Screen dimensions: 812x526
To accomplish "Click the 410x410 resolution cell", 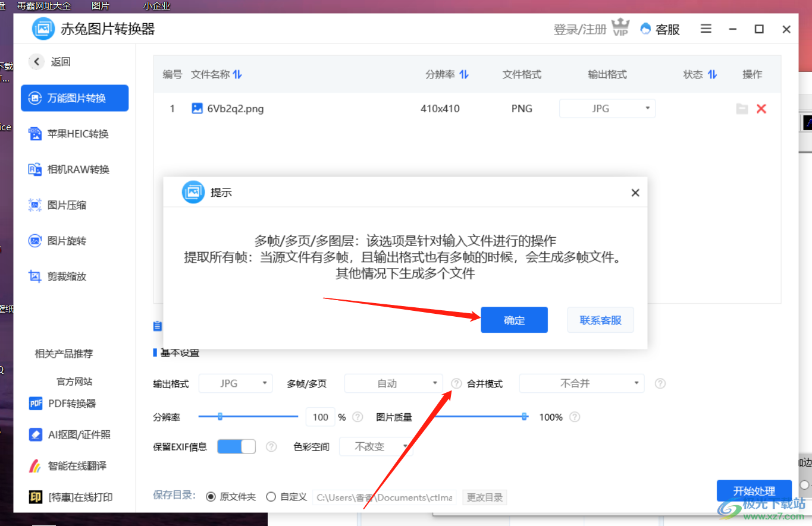I will click(x=440, y=109).
